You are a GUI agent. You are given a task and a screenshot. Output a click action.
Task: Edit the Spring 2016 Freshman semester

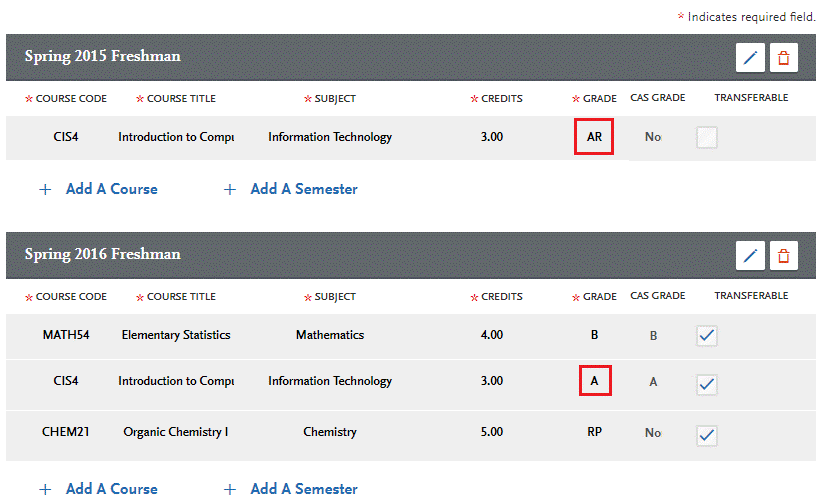click(750, 256)
